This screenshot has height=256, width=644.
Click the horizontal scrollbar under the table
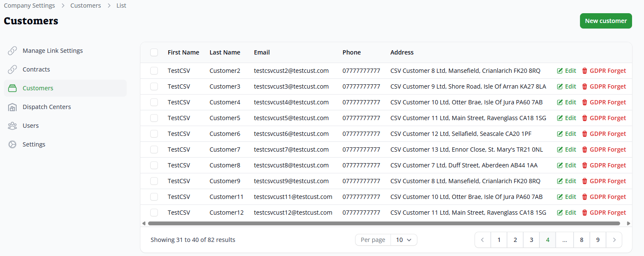point(384,223)
